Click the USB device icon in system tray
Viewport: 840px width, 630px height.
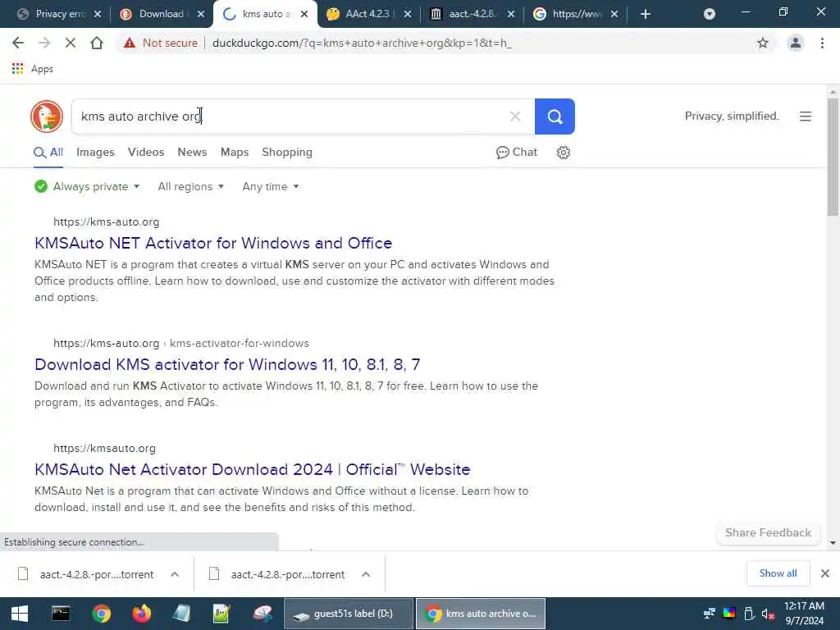(x=749, y=614)
